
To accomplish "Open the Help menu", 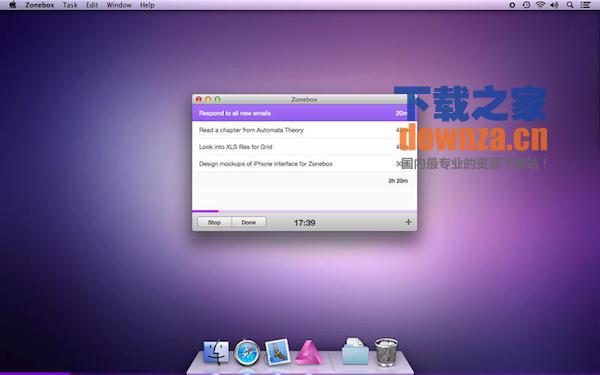I will (147, 5).
